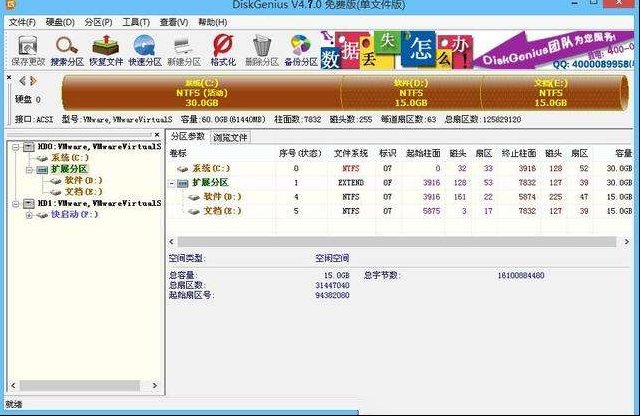
Task: Collapse the HD1 disk tree node
Action: [x=16, y=204]
